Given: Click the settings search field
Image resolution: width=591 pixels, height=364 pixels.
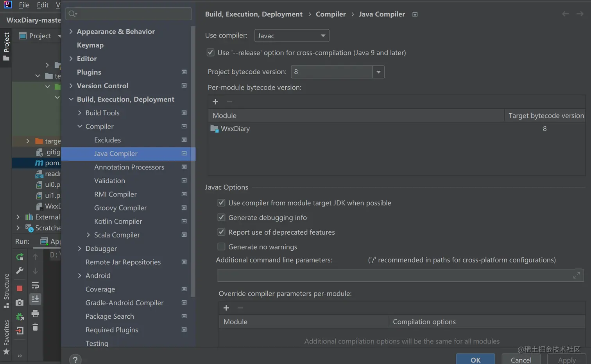Looking at the screenshot, I should coord(129,14).
